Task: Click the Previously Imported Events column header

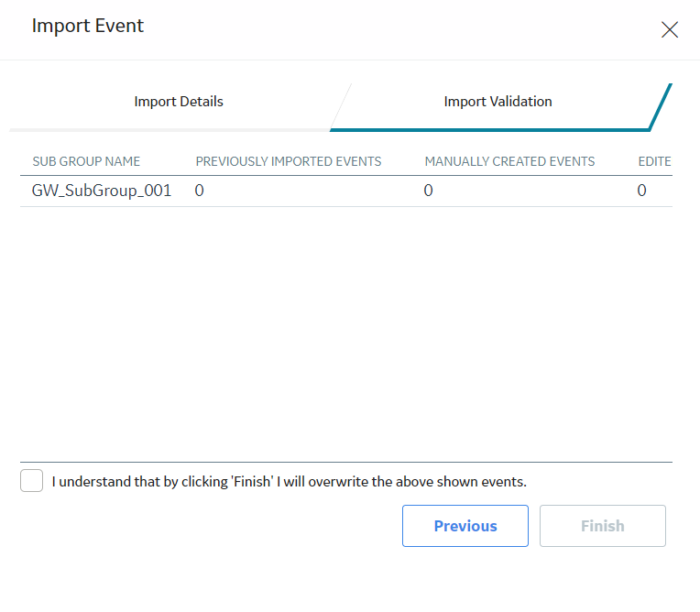Action: click(x=289, y=161)
